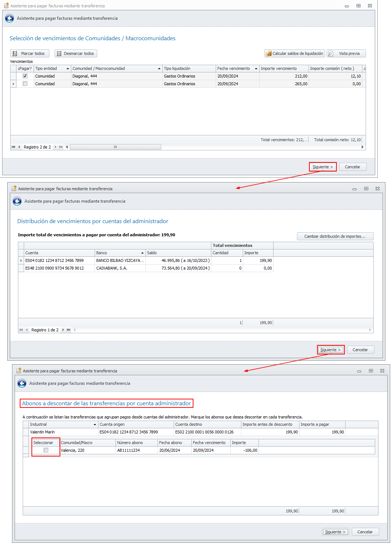Viewport: 392px width, 545px height.
Task: Open the Vista previa preview
Action: (x=346, y=53)
